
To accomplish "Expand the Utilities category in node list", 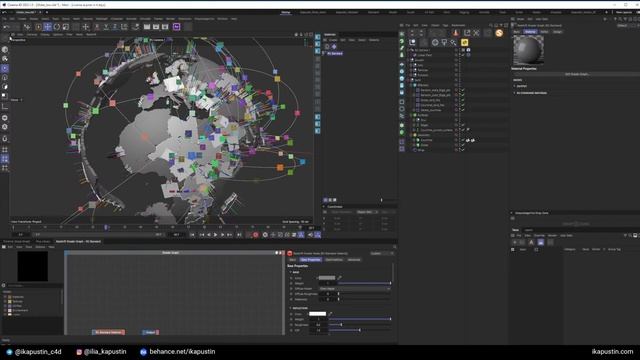I will point(5,306).
